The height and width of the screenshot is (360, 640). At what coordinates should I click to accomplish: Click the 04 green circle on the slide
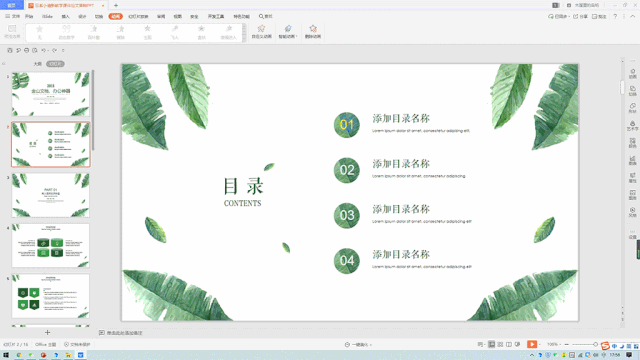[347, 261]
